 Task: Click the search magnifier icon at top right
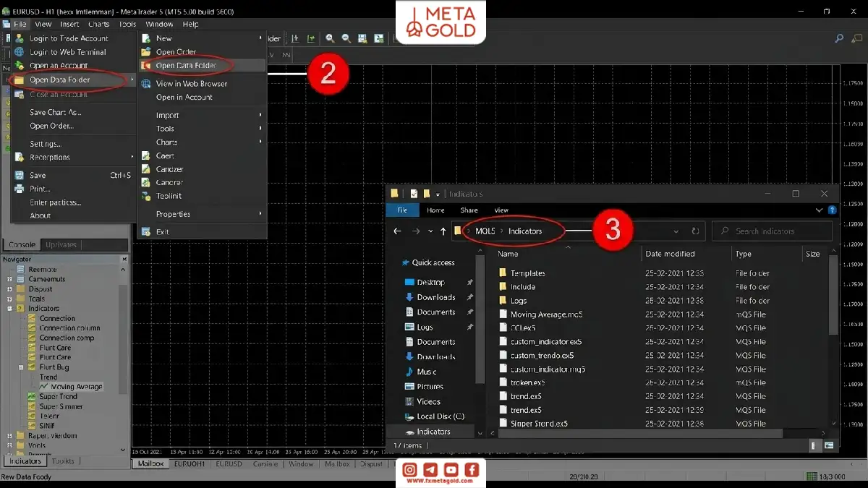tap(839, 39)
